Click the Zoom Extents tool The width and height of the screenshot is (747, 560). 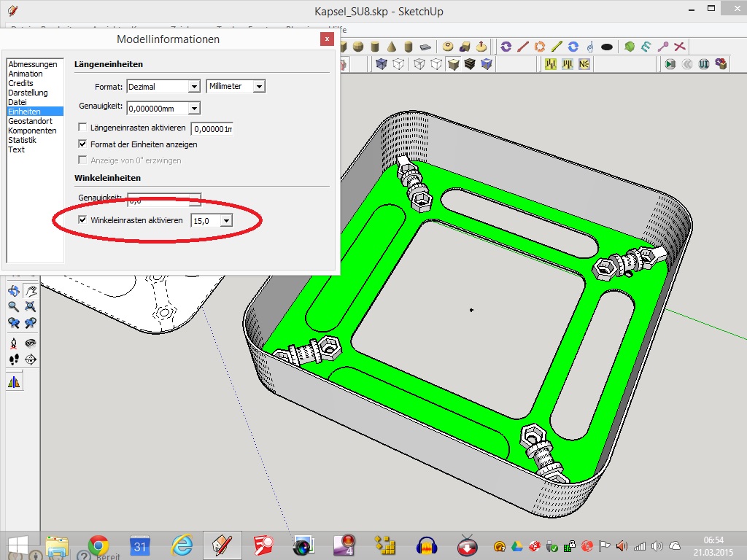[x=31, y=308]
